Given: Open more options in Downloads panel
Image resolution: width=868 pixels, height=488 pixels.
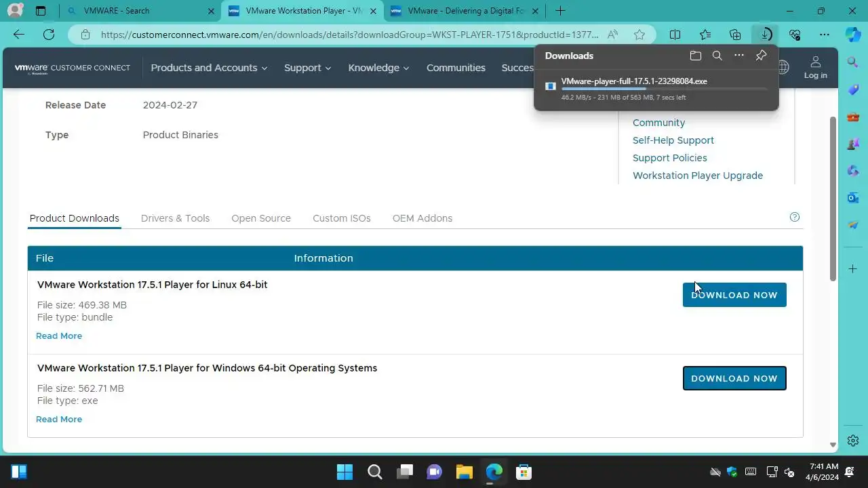Looking at the screenshot, I should click(x=739, y=56).
